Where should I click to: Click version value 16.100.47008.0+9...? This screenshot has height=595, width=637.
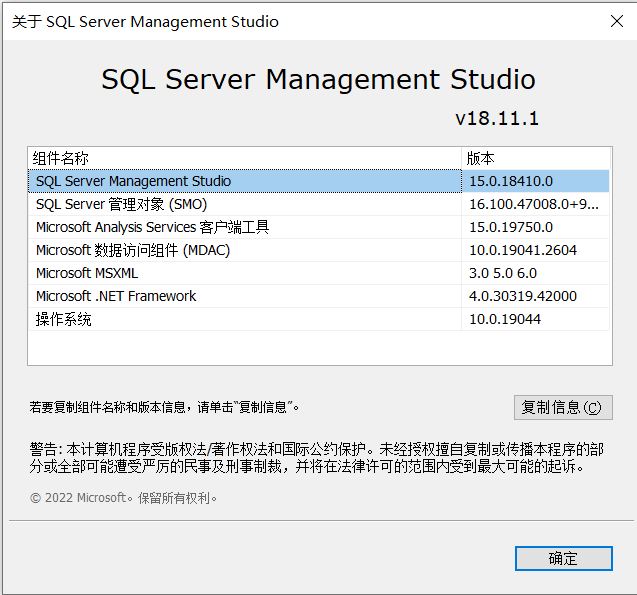point(533,204)
